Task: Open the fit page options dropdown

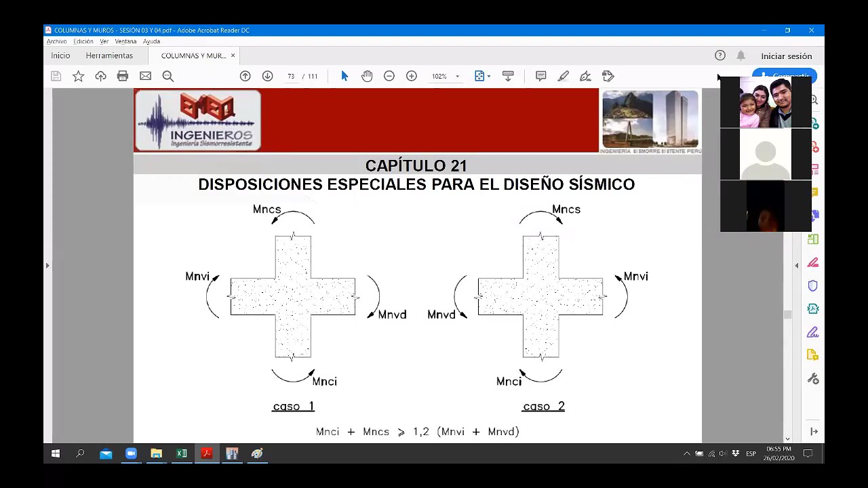Action: click(482, 76)
